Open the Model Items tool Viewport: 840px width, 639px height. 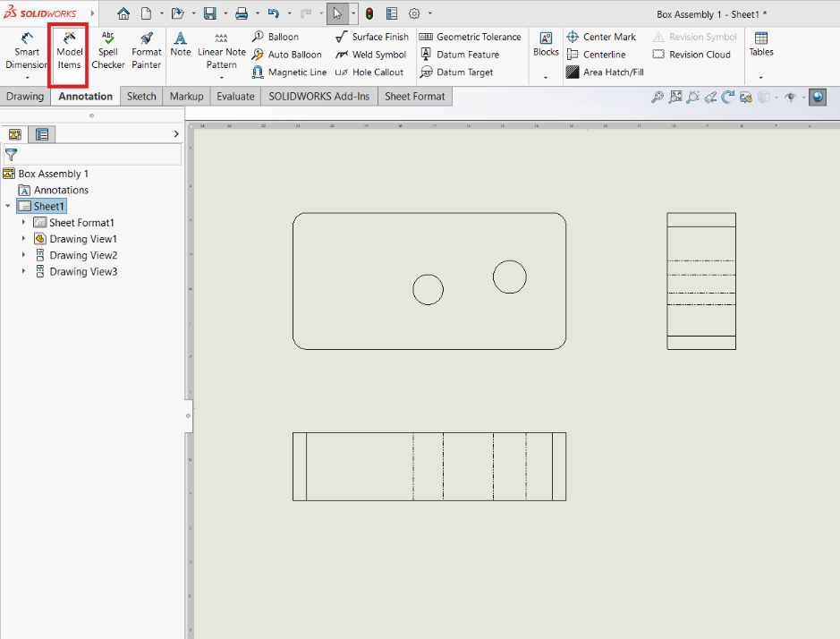[x=69, y=51]
